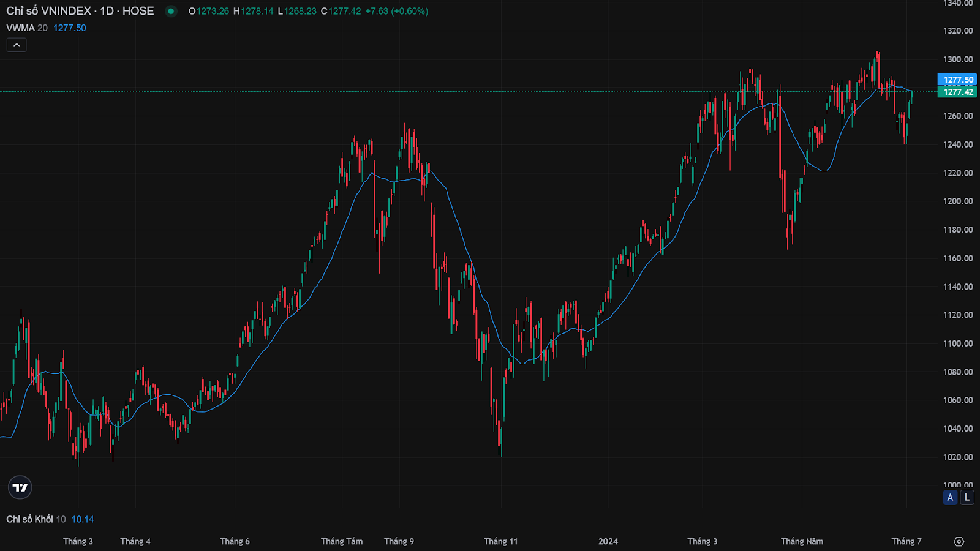980x551 pixels.
Task: Click the open value O1273.26 in header
Action: [209, 11]
